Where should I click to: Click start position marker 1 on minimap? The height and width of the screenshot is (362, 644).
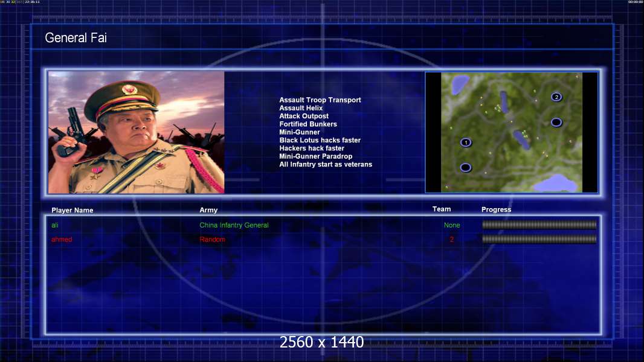pyautogui.click(x=465, y=142)
